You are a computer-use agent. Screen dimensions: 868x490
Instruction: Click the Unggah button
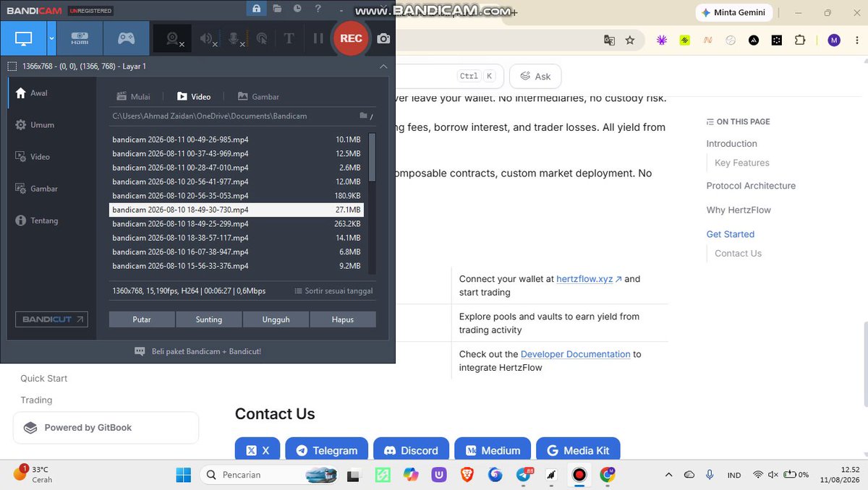(x=276, y=319)
